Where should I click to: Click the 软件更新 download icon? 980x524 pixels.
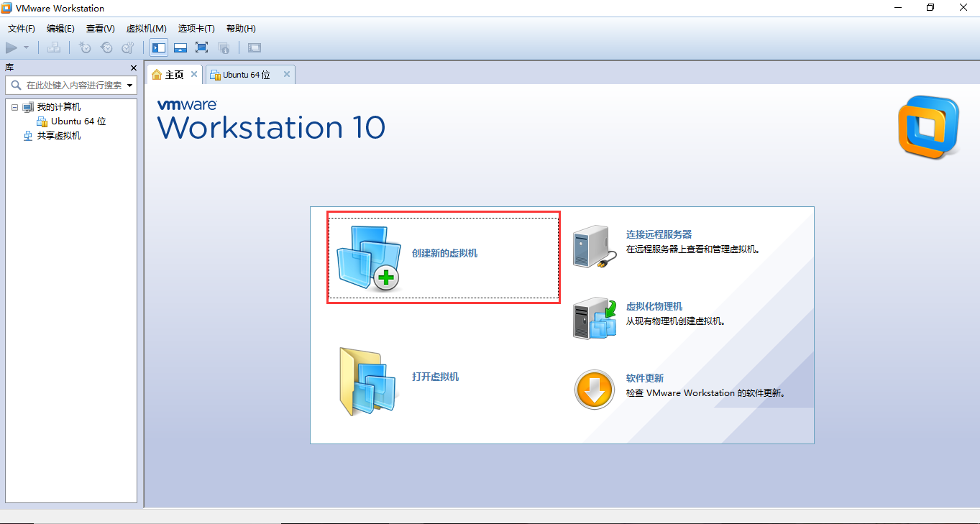[595, 390]
